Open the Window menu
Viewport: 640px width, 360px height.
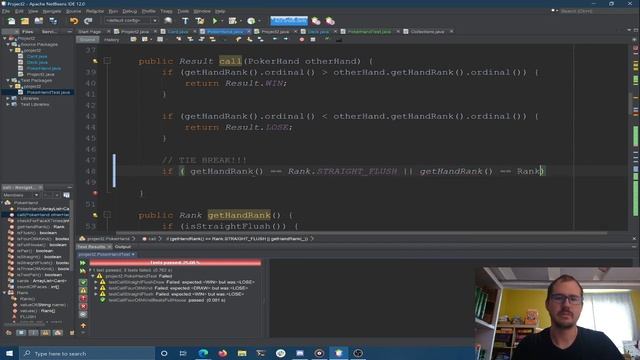click(202, 11)
